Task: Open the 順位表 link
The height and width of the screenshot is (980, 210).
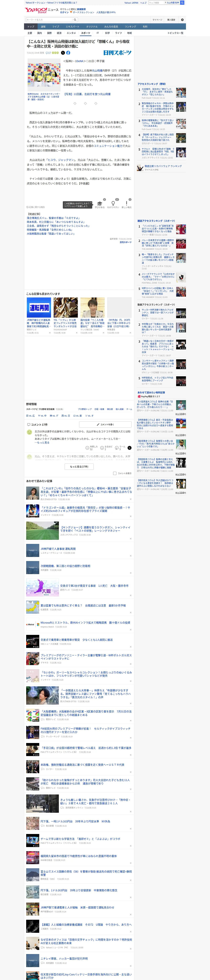Action: click(110, 409)
